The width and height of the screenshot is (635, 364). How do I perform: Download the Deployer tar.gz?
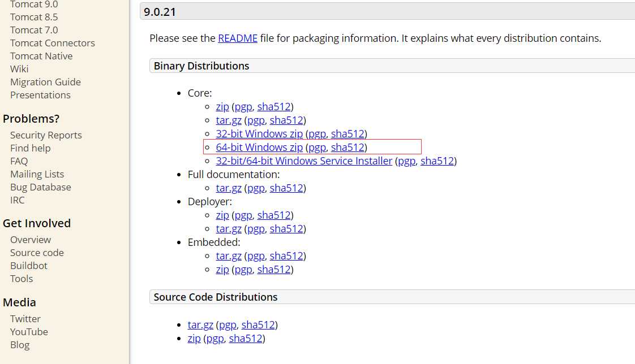[x=229, y=229]
